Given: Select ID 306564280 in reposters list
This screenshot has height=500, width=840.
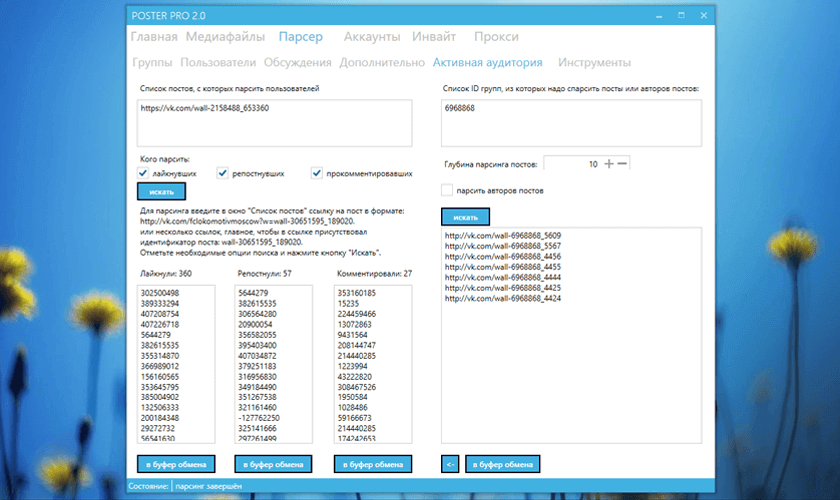Looking at the screenshot, I should pos(257,314).
